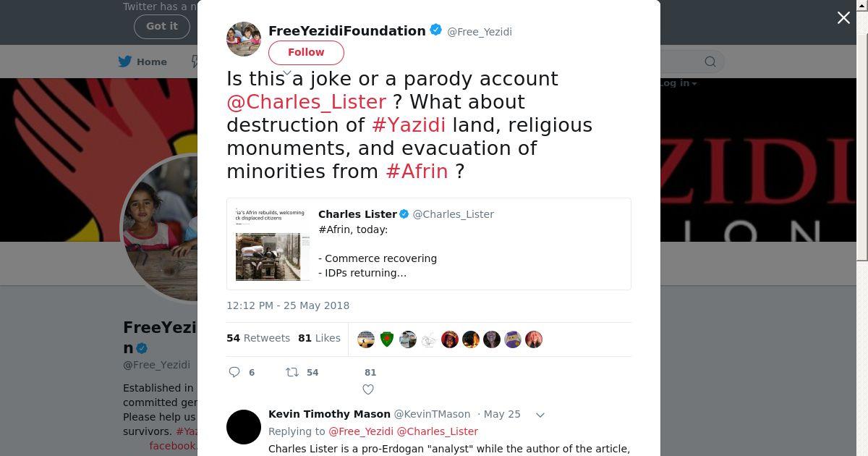Click the first liker avatar
Viewport: 868px width, 456px height.
[366, 339]
